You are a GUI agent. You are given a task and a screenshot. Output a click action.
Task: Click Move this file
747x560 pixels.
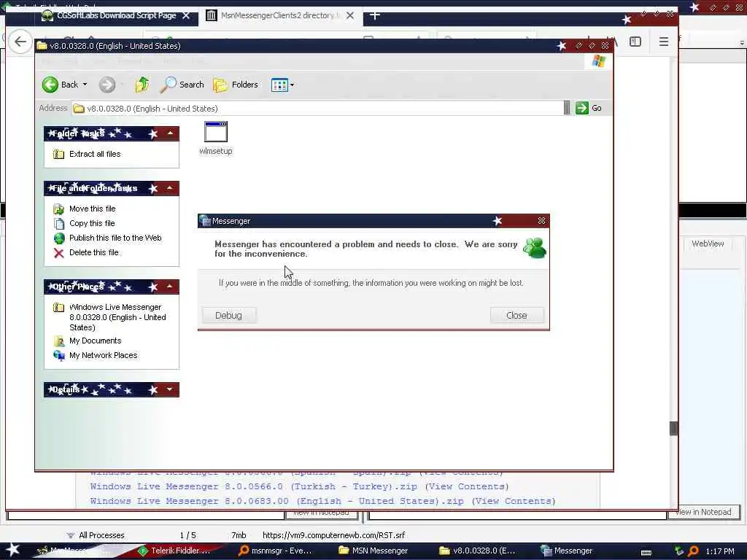[x=93, y=209]
